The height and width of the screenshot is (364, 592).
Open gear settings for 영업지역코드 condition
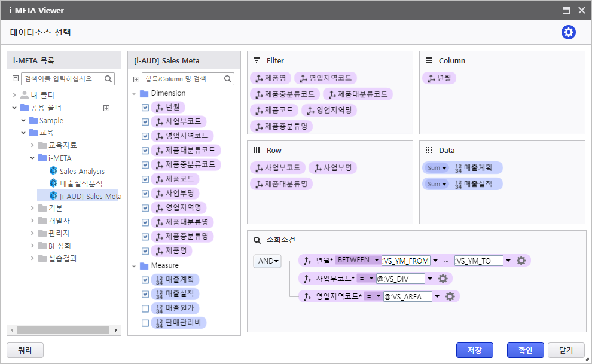(x=450, y=296)
